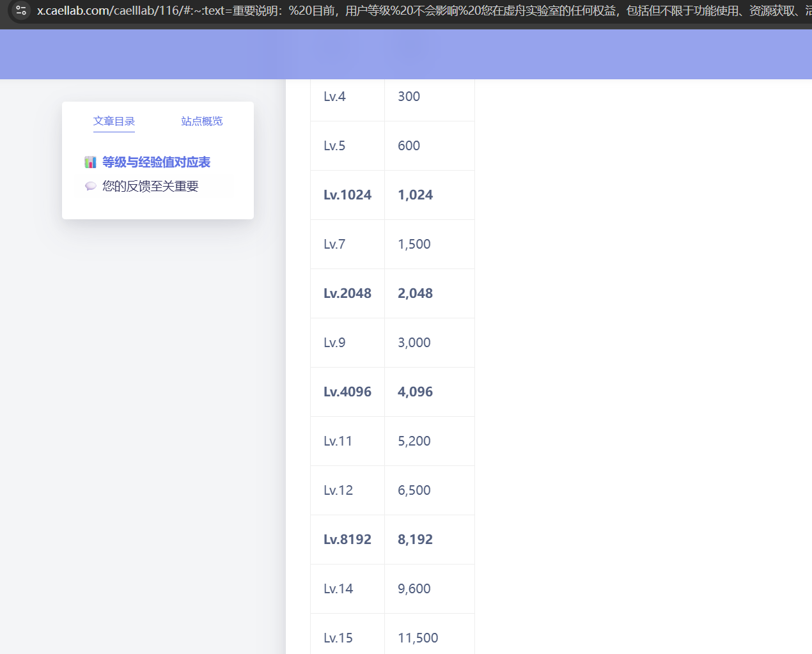Select the 11,500 experience value
The width and height of the screenshot is (812, 654).
point(418,638)
